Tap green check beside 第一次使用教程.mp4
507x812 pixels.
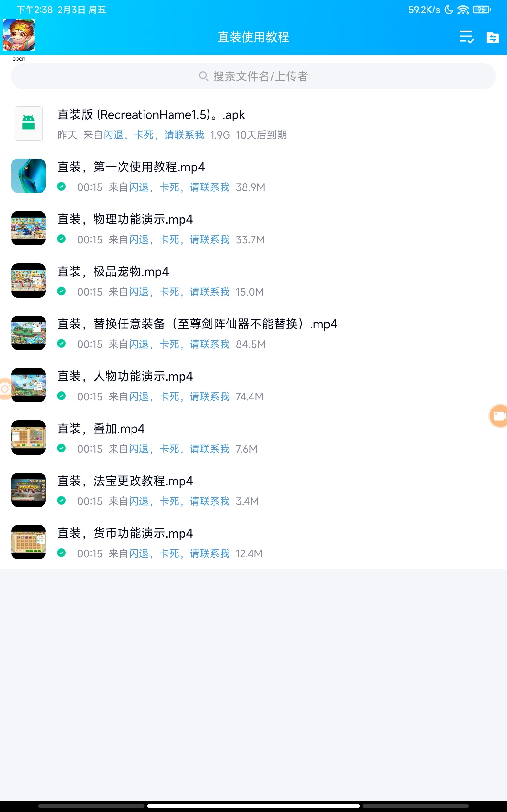(x=61, y=186)
